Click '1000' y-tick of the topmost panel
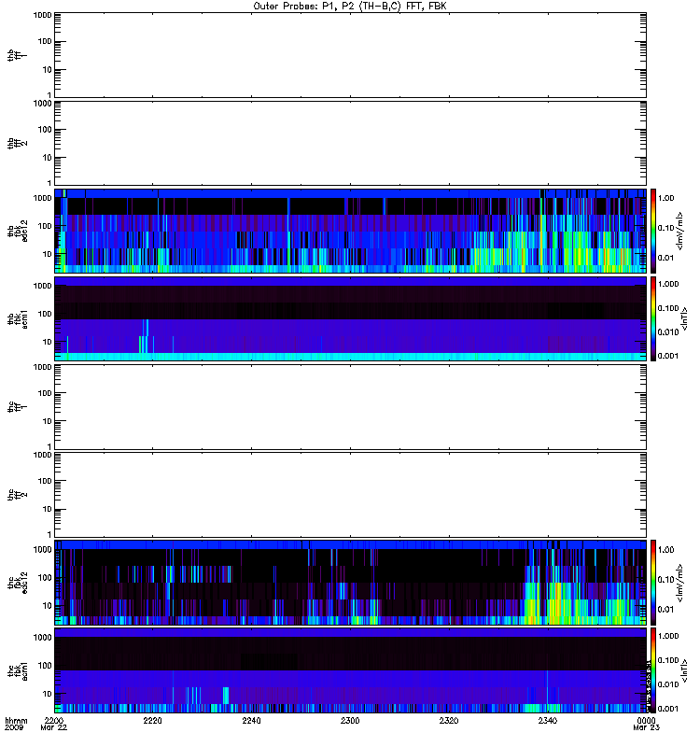 click(x=42, y=15)
